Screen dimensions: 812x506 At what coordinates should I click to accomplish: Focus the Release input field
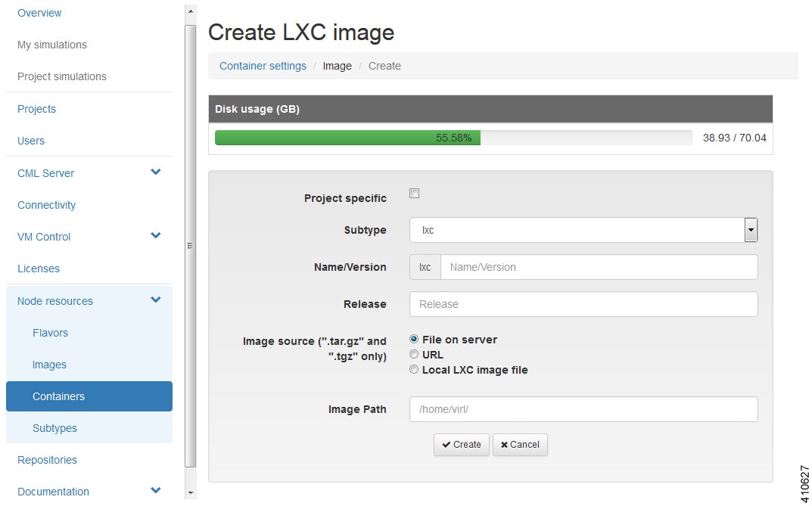pyautogui.click(x=583, y=304)
